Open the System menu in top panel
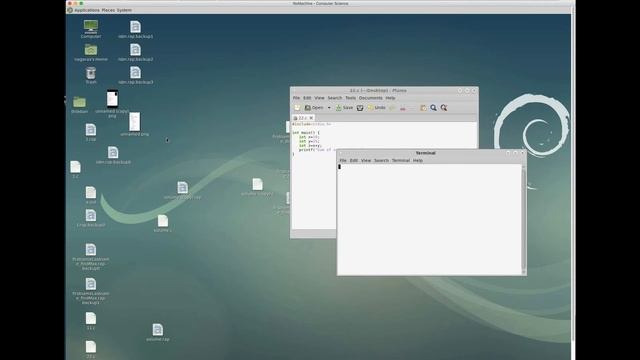Image resolution: width=640 pixels, height=360 pixels. (x=124, y=10)
